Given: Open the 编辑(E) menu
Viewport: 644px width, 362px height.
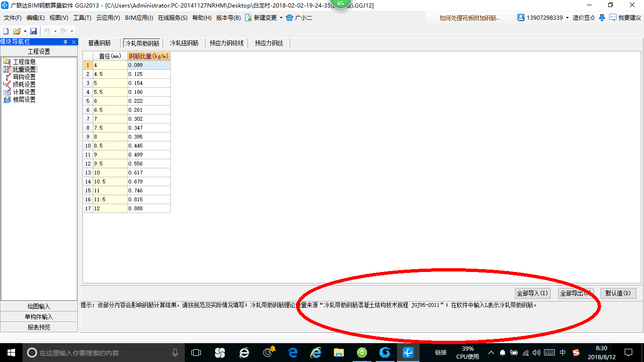Looking at the screenshot, I should 35,18.
